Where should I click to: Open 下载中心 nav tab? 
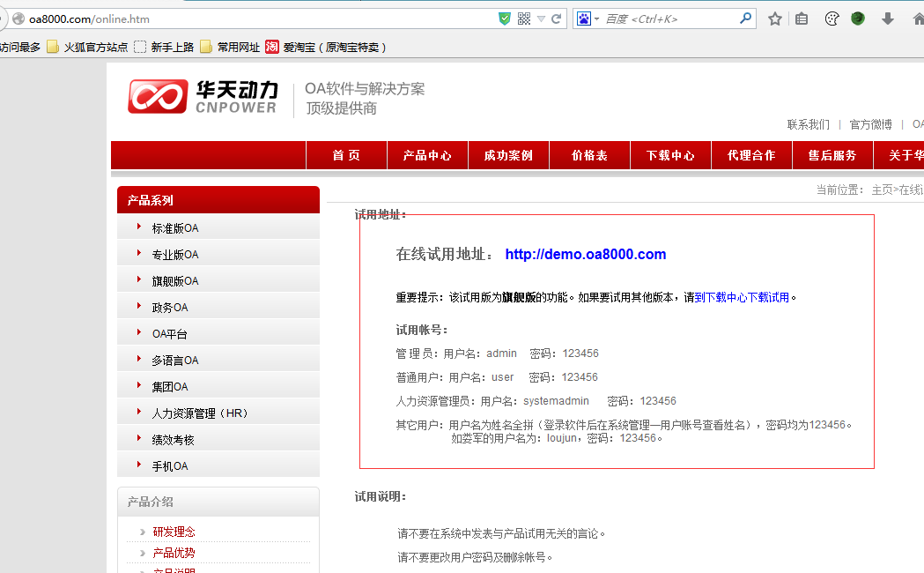tap(670, 155)
